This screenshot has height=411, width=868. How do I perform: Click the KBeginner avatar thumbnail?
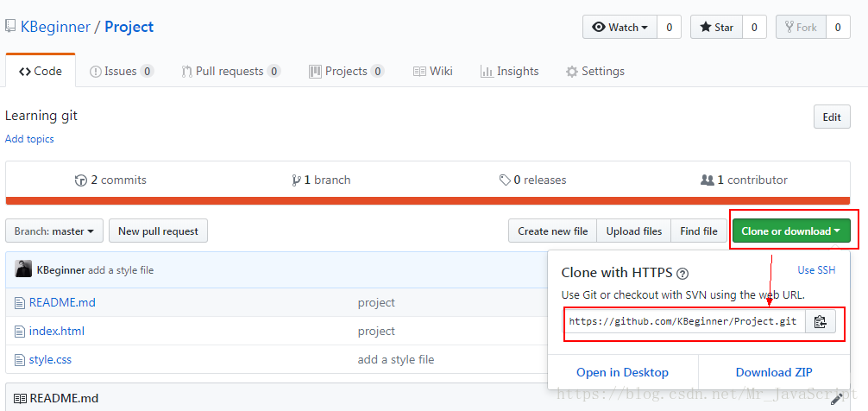(23, 269)
